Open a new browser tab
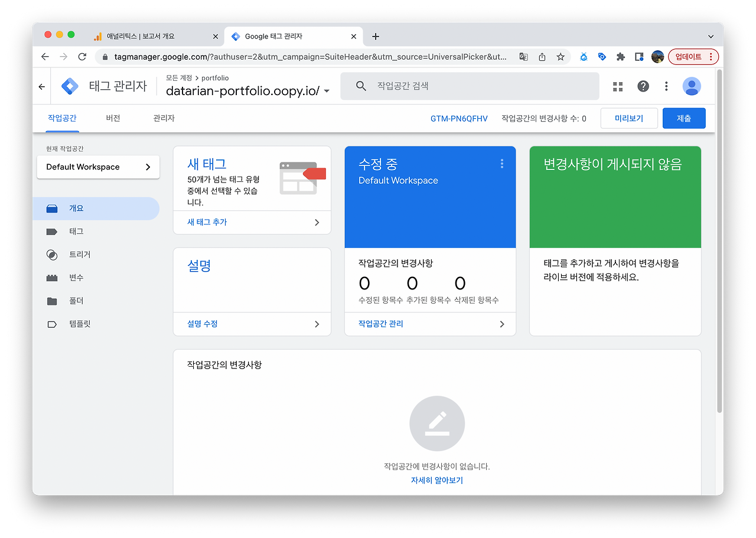This screenshot has height=538, width=756. click(x=376, y=37)
